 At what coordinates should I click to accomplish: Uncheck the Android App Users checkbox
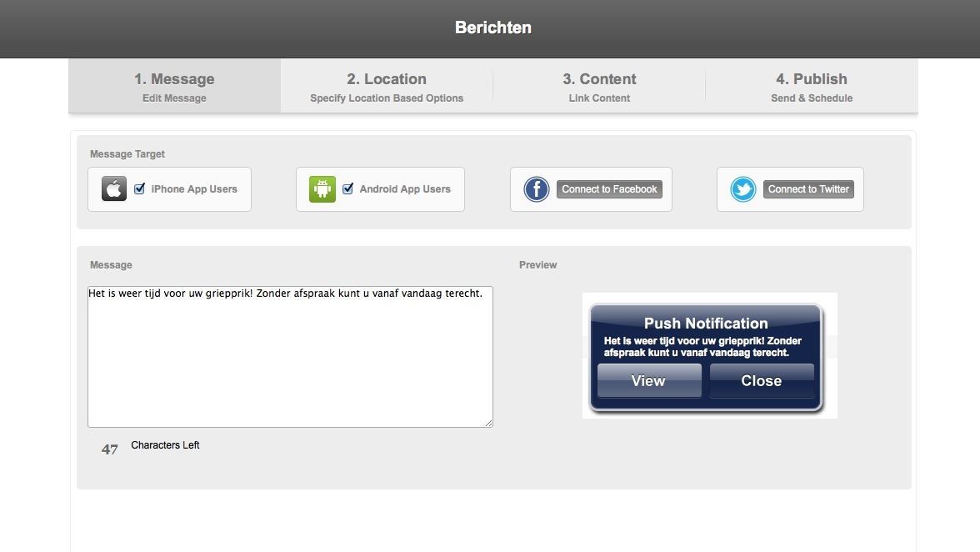pos(348,188)
